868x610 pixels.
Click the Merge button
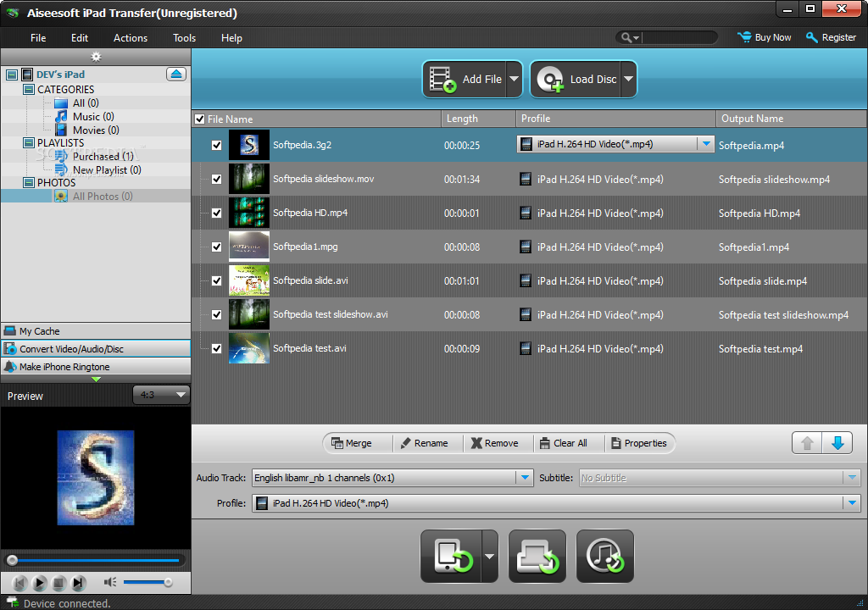tap(352, 443)
